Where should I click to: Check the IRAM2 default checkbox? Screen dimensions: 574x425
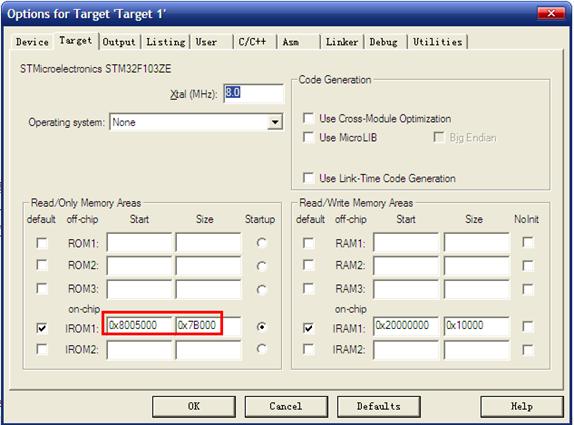[308, 349]
